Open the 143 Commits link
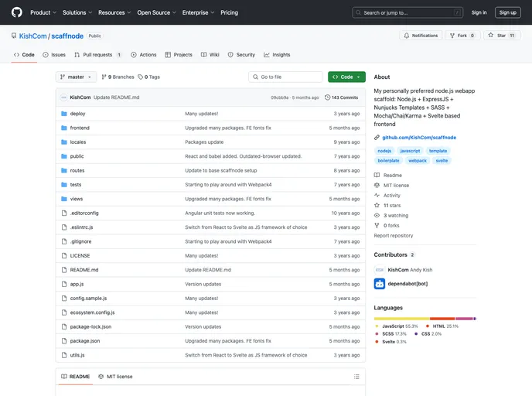Screen dimensions: 532x396 coord(341,97)
